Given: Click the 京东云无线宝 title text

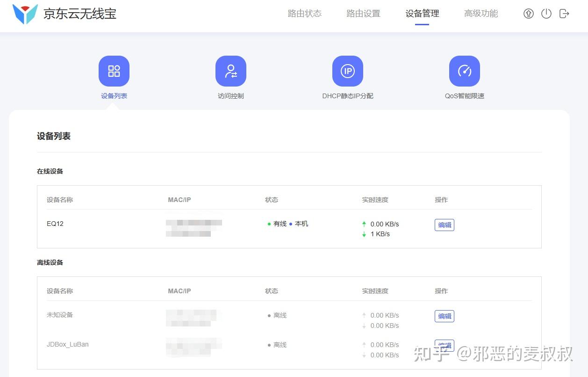Looking at the screenshot, I should click(80, 14).
